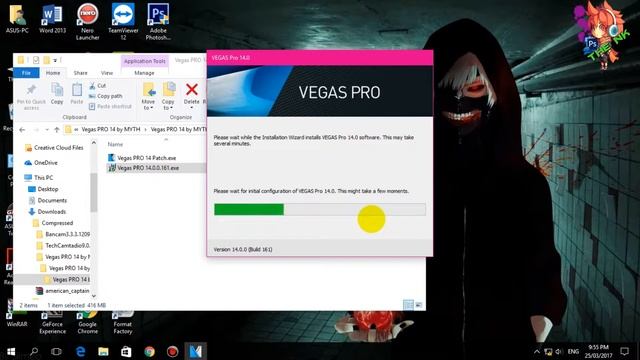Open Task View on the taskbar

click(56, 351)
